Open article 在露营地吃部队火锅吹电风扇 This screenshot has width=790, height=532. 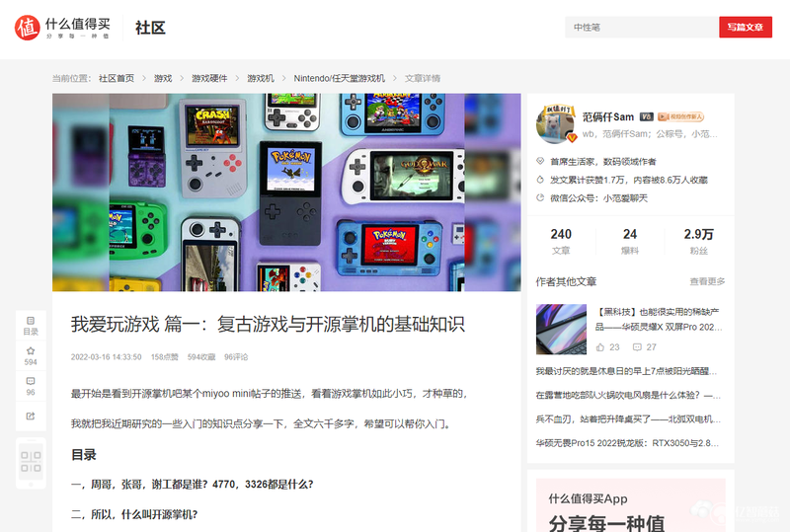click(x=628, y=395)
